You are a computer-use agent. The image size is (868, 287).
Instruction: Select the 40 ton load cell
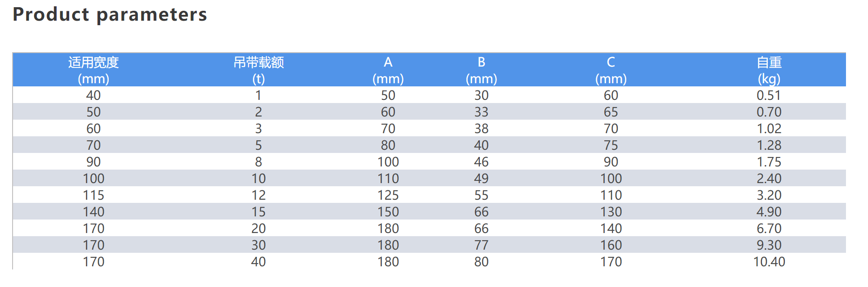258,262
